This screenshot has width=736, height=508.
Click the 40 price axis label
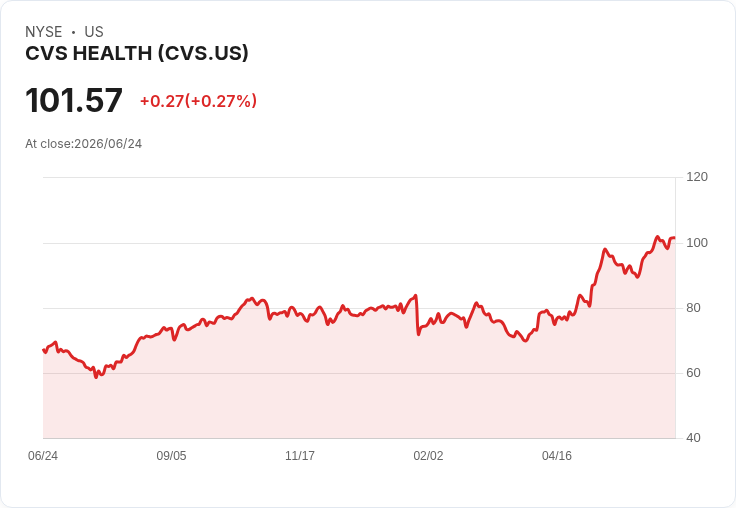pos(693,438)
